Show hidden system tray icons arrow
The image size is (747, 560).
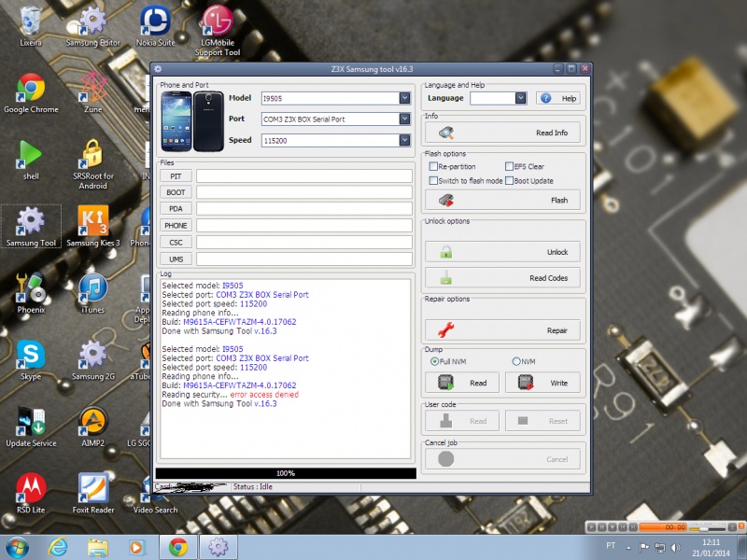628,548
